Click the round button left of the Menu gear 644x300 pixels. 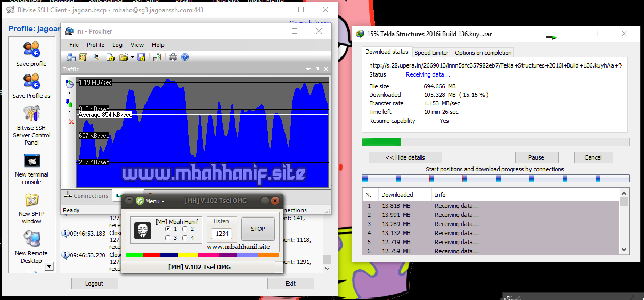129,201
